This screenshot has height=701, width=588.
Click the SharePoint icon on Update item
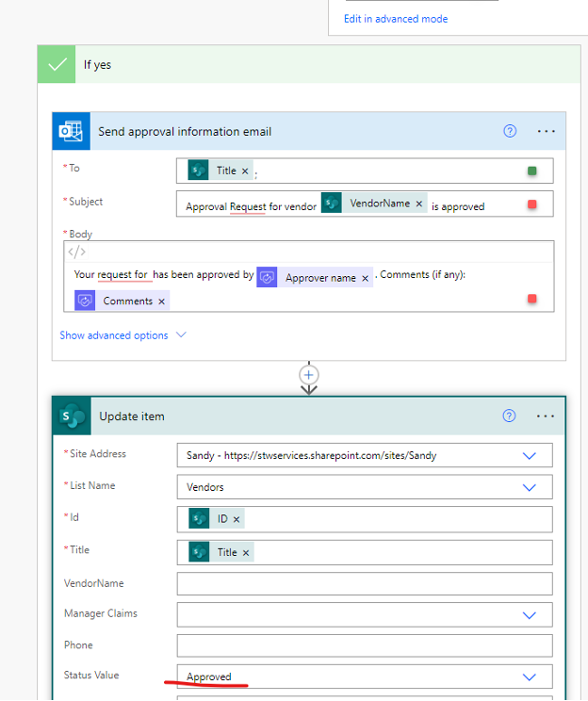[72, 416]
